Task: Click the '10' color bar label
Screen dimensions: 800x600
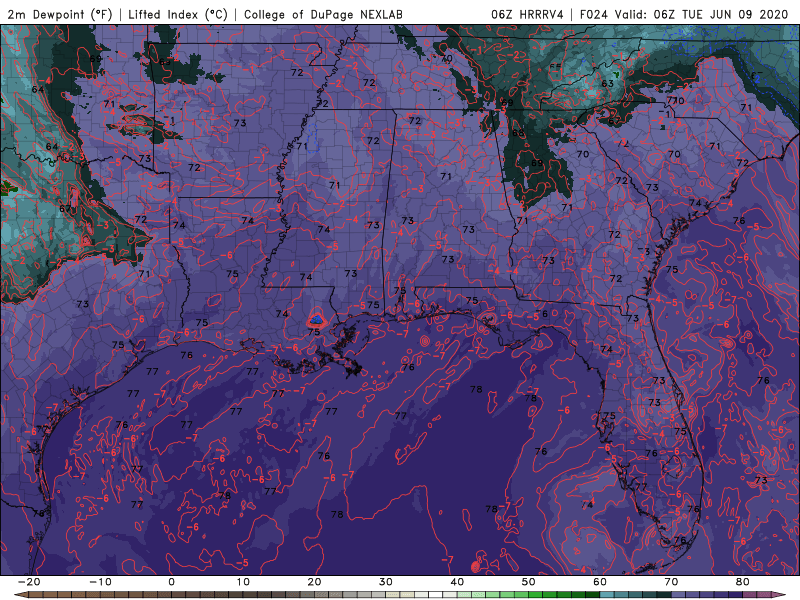Action: [x=243, y=582]
